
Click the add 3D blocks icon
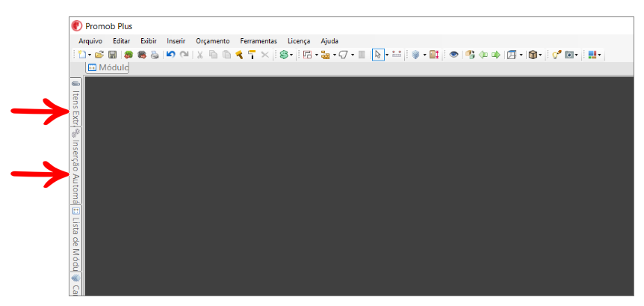[470, 55]
